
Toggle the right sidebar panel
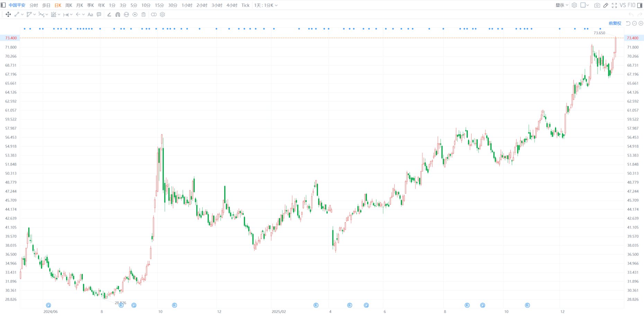coord(640,5)
